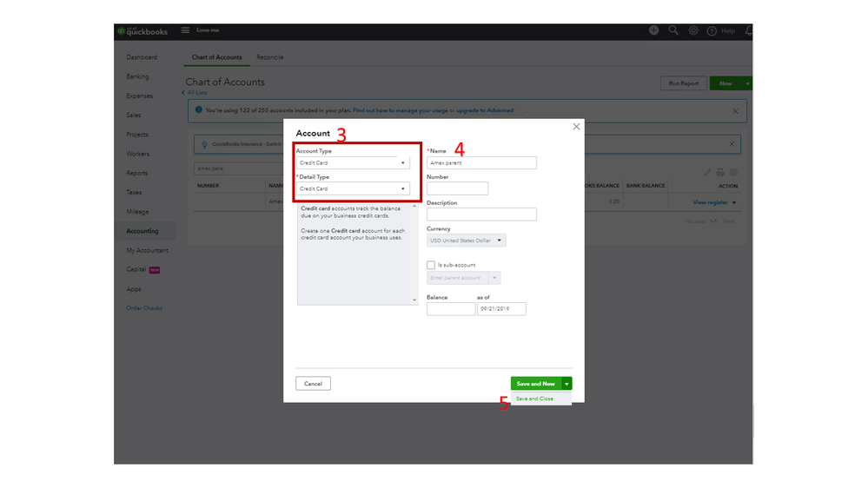Expand the parent account dropdown arrow
The height and width of the screenshot is (488, 868).
(x=494, y=278)
